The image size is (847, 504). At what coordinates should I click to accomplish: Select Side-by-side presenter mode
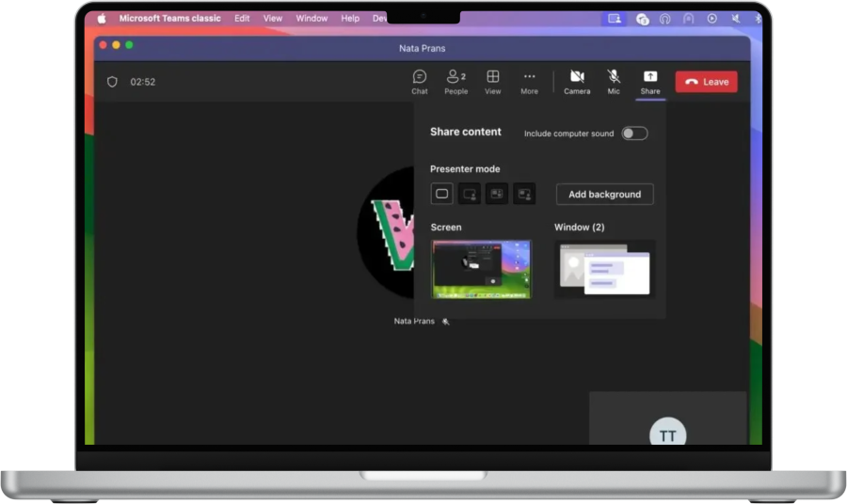pyautogui.click(x=497, y=194)
